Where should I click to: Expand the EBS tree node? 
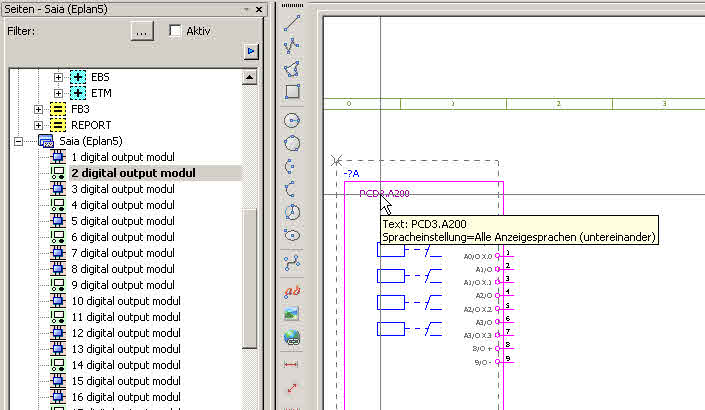[x=58, y=77]
